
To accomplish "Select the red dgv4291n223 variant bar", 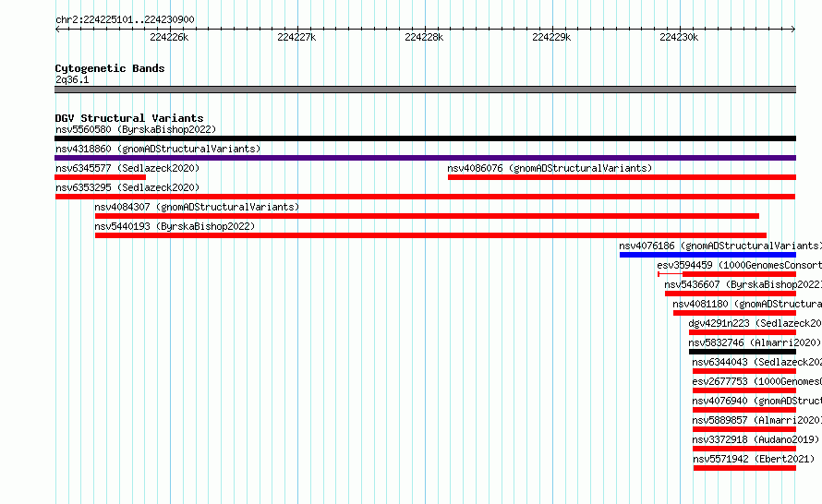I will 743,332.
